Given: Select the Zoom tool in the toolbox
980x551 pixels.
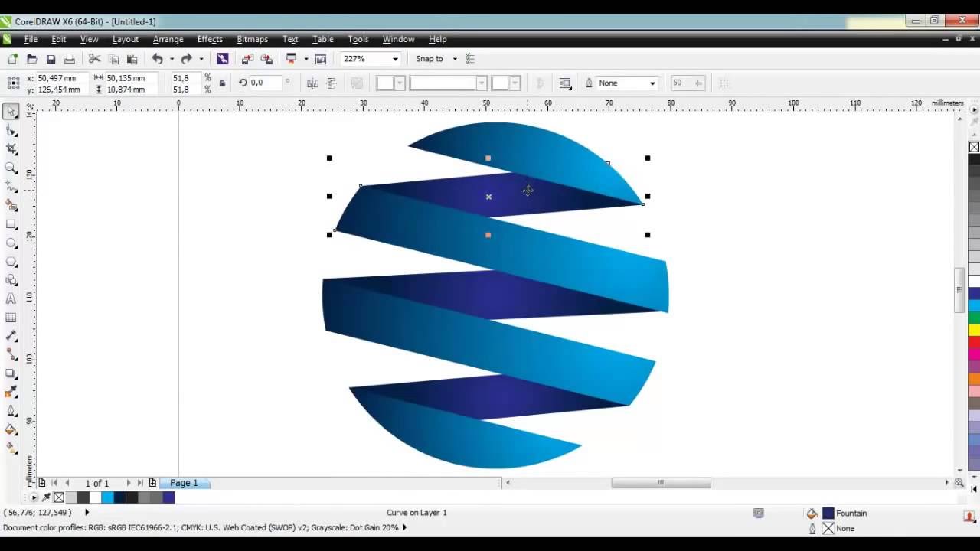Looking at the screenshot, I should pyautogui.click(x=11, y=168).
